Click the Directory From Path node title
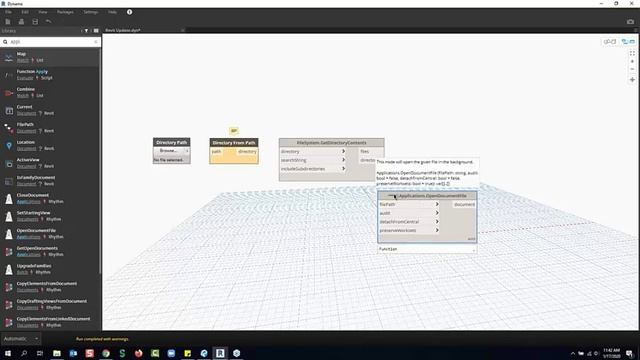The height and width of the screenshot is (360, 640). [234, 142]
